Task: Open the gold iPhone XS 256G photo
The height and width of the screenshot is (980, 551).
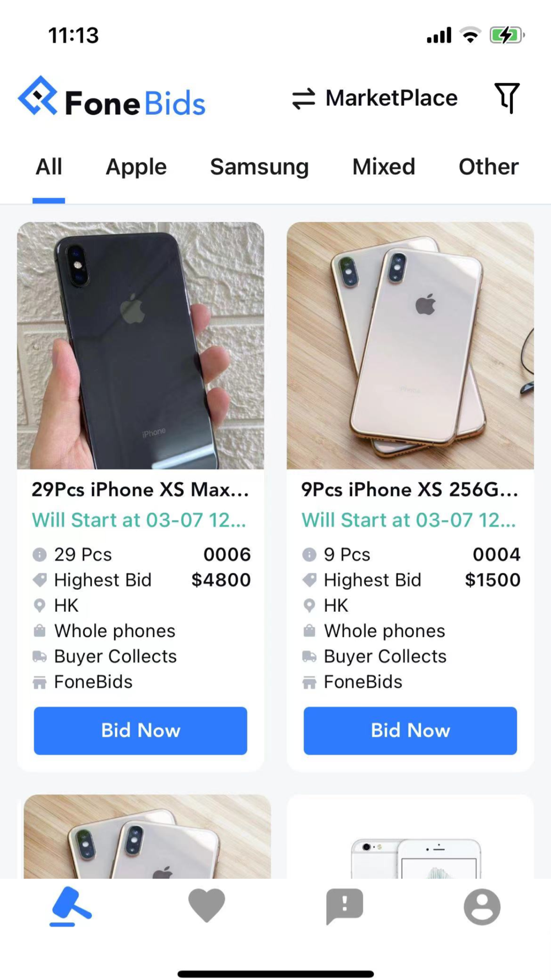Action: point(410,346)
